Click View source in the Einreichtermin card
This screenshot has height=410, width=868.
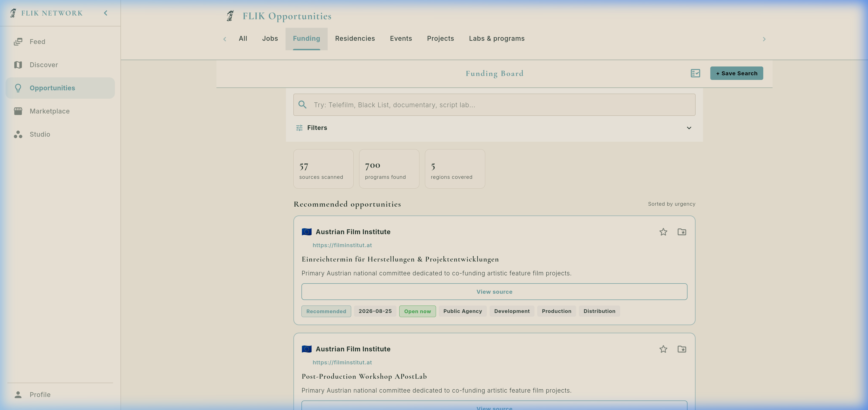point(494,292)
